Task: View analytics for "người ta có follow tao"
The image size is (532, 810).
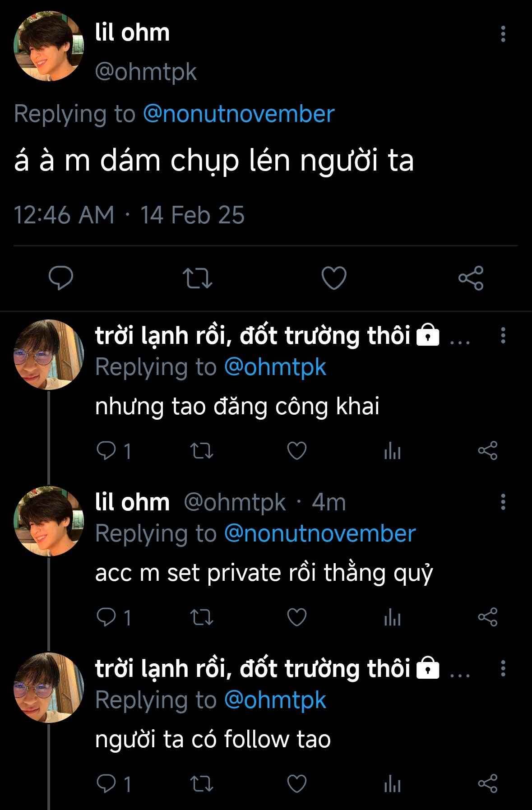Action: [x=392, y=784]
